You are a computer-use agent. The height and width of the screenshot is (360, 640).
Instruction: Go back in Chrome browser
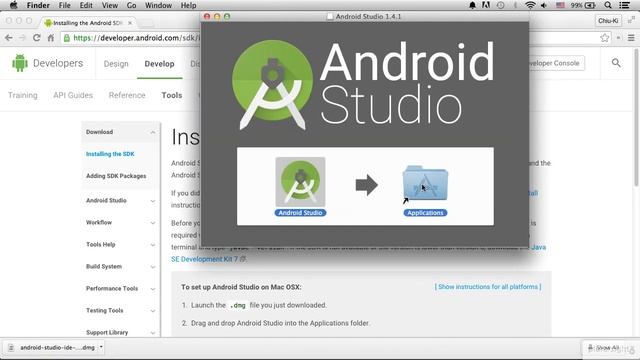pos(9,38)
